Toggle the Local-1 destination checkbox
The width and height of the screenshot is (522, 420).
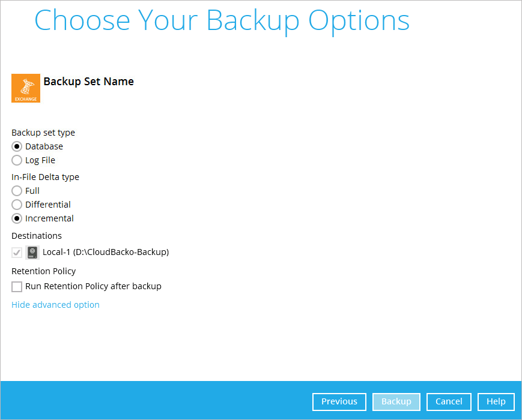click(17, 253)
